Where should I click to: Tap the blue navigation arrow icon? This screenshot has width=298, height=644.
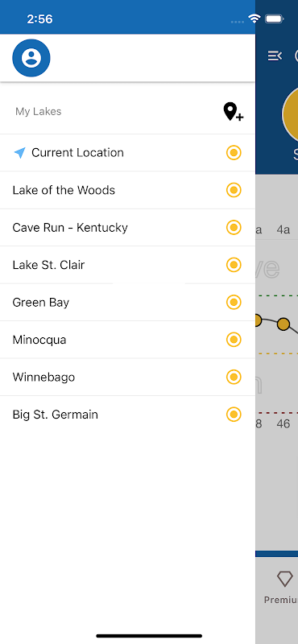pyautogui.click(x=19, y=153)
